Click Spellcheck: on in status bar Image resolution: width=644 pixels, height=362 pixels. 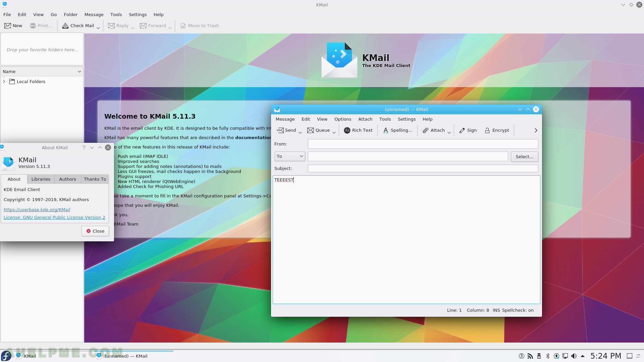click(518, 310)
